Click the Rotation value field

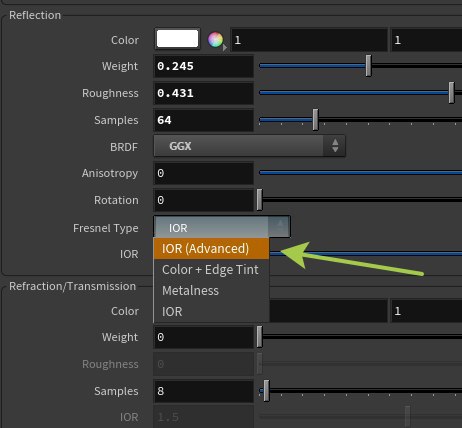point(204,200)
